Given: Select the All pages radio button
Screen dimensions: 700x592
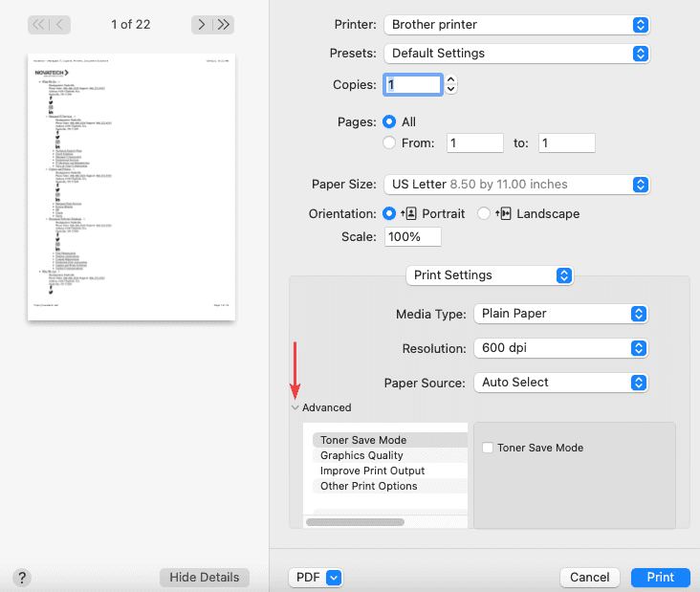Looking at the screenshot, I should point(389,122).
